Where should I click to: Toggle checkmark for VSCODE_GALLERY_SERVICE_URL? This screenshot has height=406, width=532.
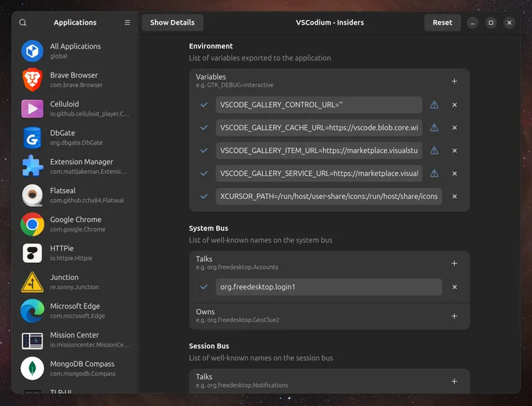point(204,174)
